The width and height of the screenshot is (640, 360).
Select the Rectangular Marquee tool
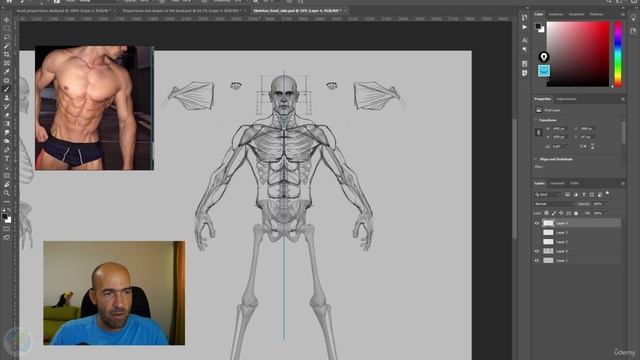point(7,29)
